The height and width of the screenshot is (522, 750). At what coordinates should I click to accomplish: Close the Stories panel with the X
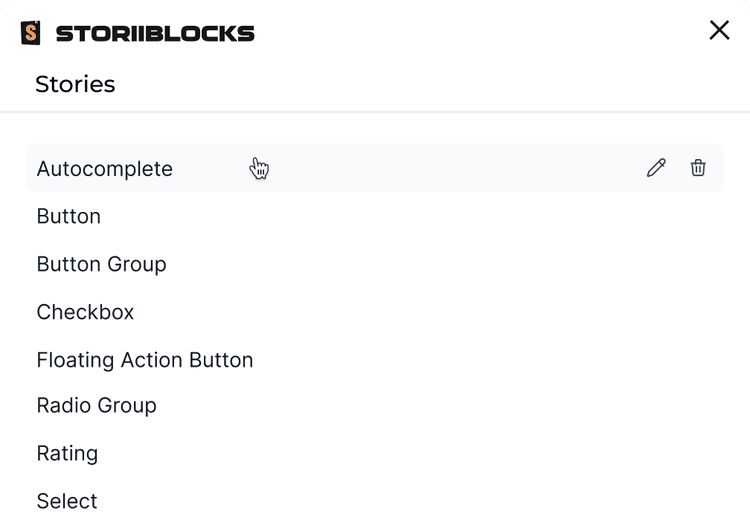[x=719, y=30]
